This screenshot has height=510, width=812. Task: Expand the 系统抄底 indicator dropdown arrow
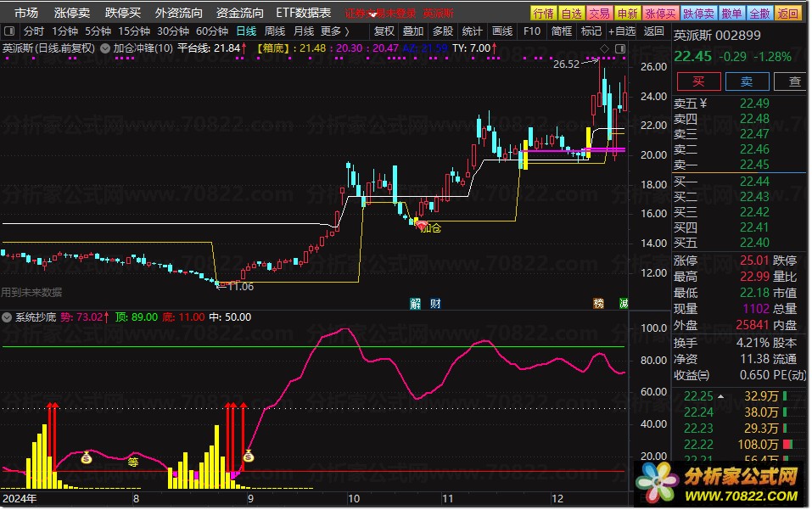tap(7, 317)
